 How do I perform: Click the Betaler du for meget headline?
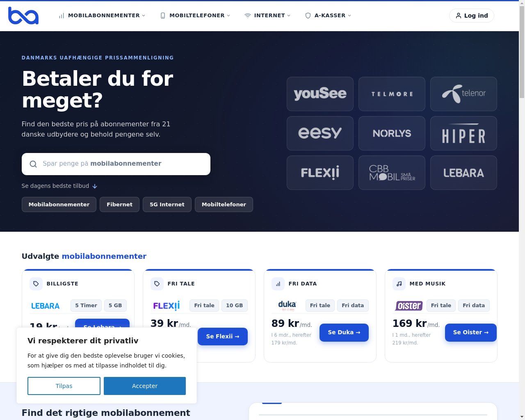coord(98,89)
